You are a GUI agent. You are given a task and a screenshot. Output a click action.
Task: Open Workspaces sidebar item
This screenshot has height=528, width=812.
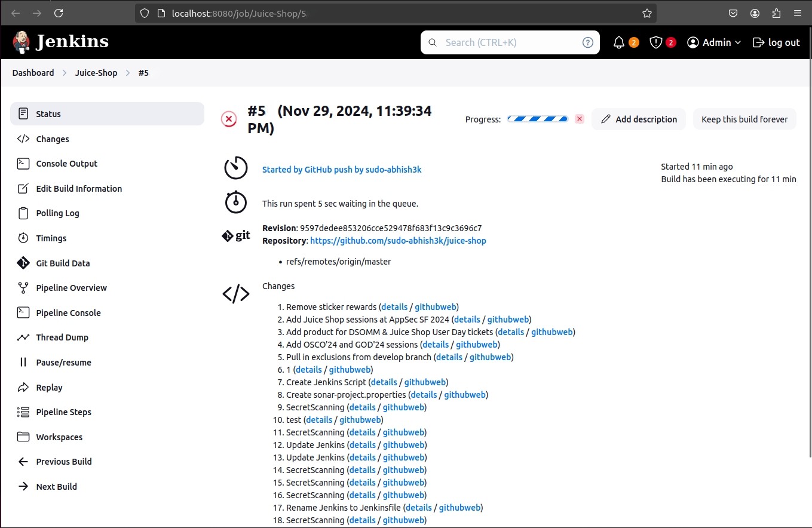[x=108, y=437]
